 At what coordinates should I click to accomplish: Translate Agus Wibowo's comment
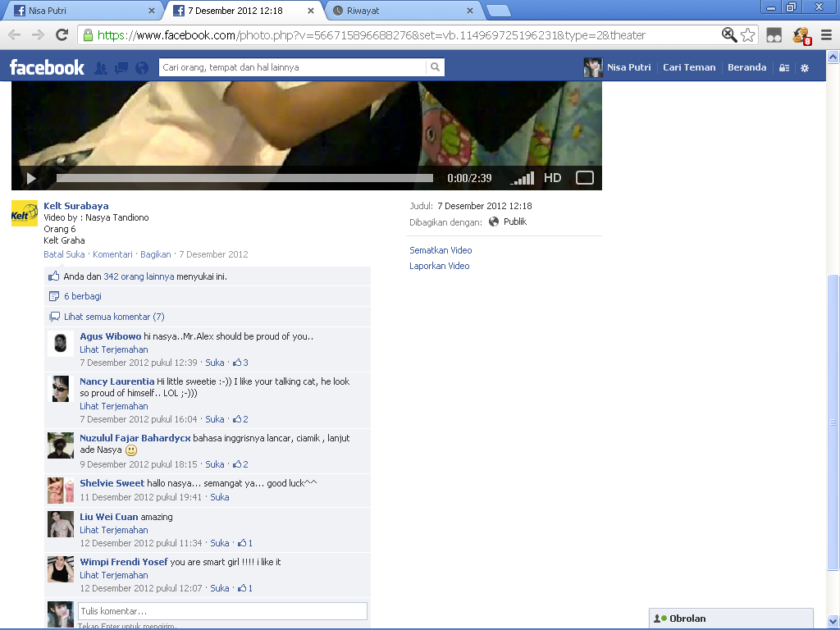click(114, 349)
